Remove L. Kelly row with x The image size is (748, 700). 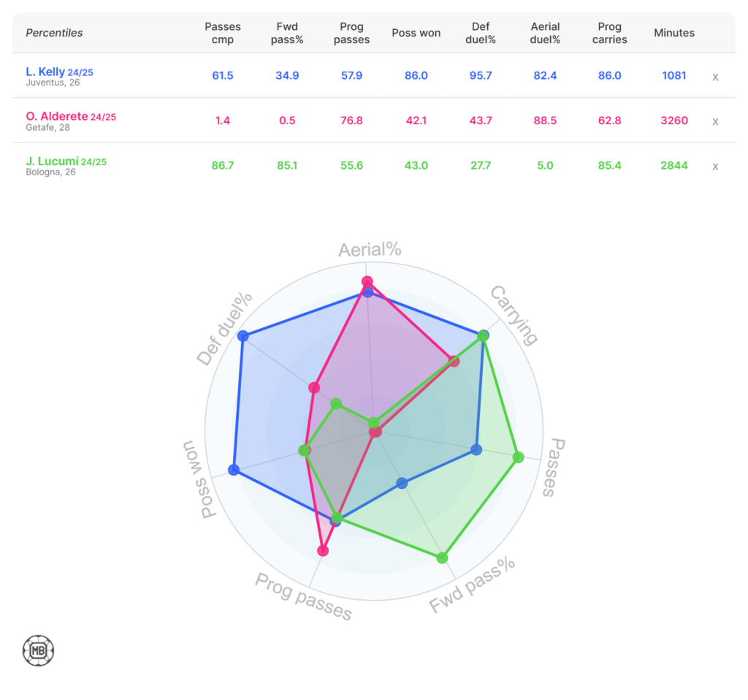click(x=715, y=76)
